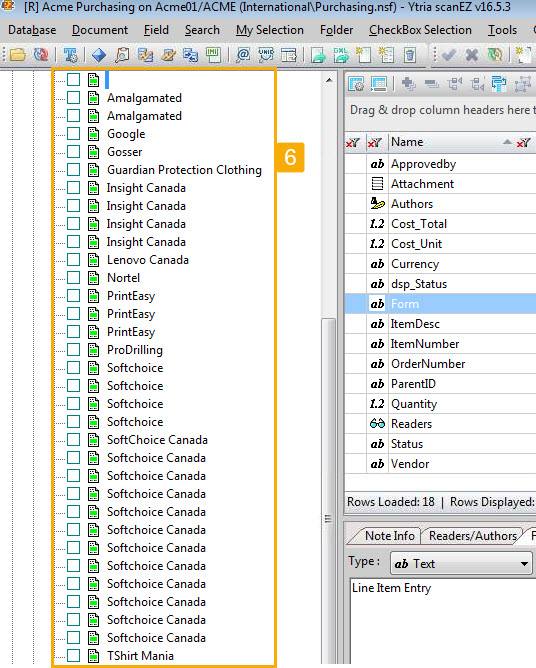This screenshot has width=536, height=668.
Task: Click the computers with arrows replica icon
Action: 190,55
